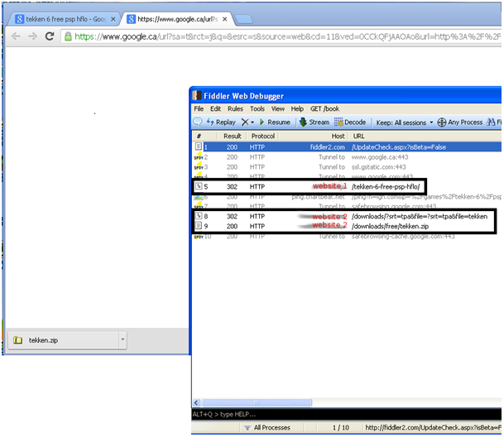Sort sessions by Protocol column
Screen dimensions: 504x437
262,136
